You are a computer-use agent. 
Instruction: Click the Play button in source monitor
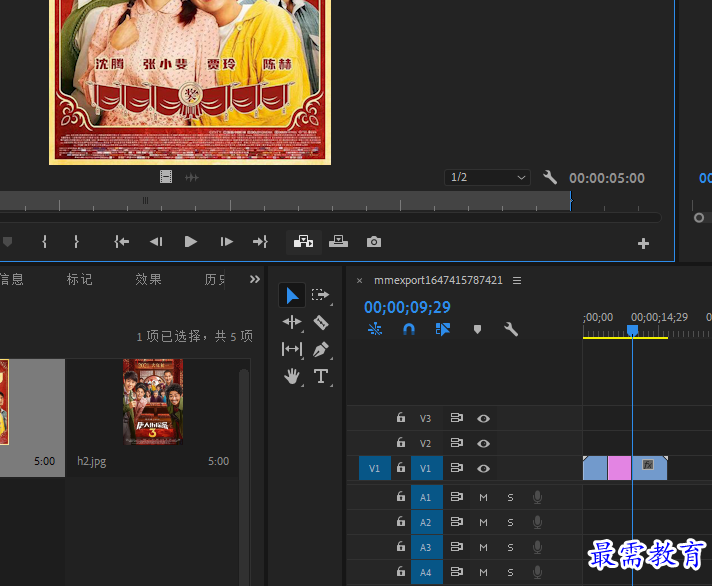191,242
